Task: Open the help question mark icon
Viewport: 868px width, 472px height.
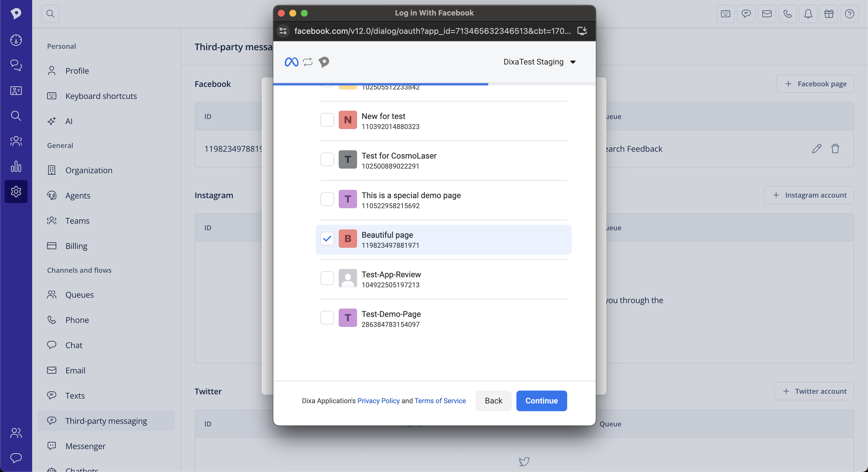Action: click(849, 14)
